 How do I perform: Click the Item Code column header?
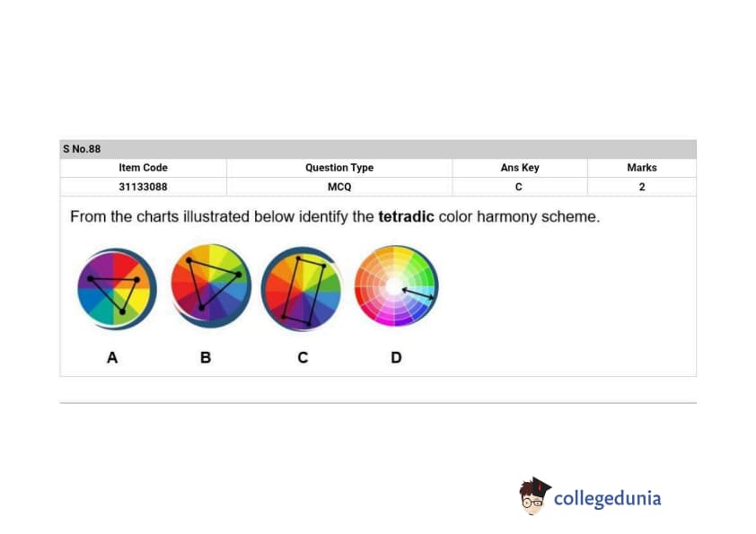[x=143, y=168]
